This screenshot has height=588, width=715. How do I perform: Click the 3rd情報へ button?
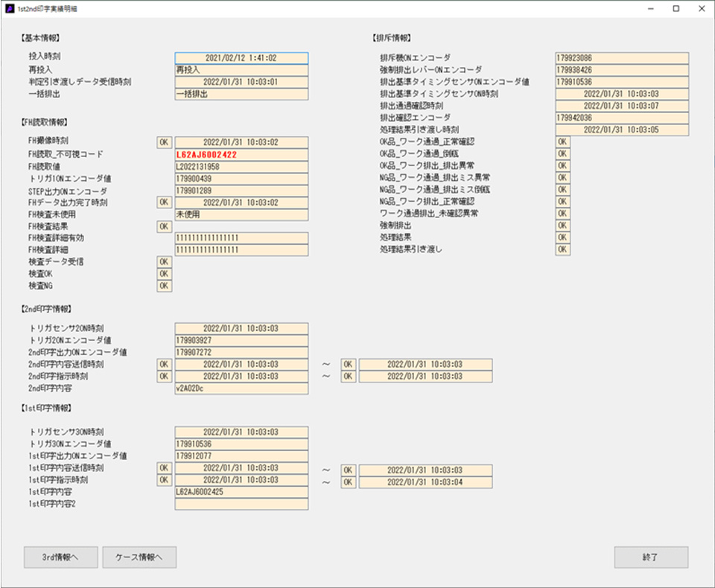61,557
